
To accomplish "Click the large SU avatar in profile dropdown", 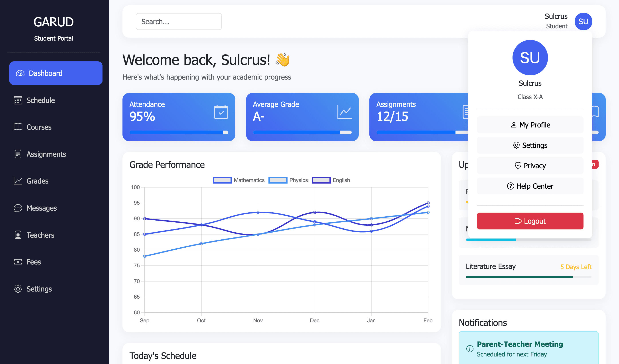I will [x=530, y=58].
